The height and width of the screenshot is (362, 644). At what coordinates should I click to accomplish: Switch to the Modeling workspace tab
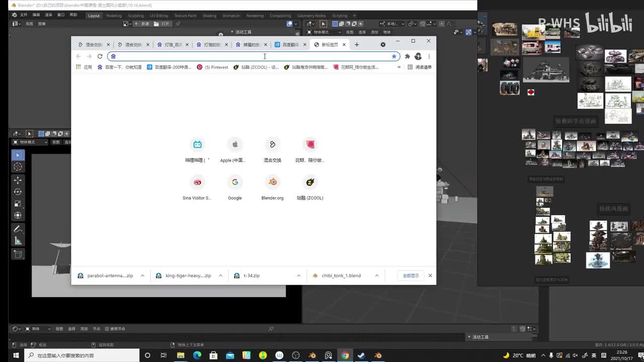(x=114, y=16)
